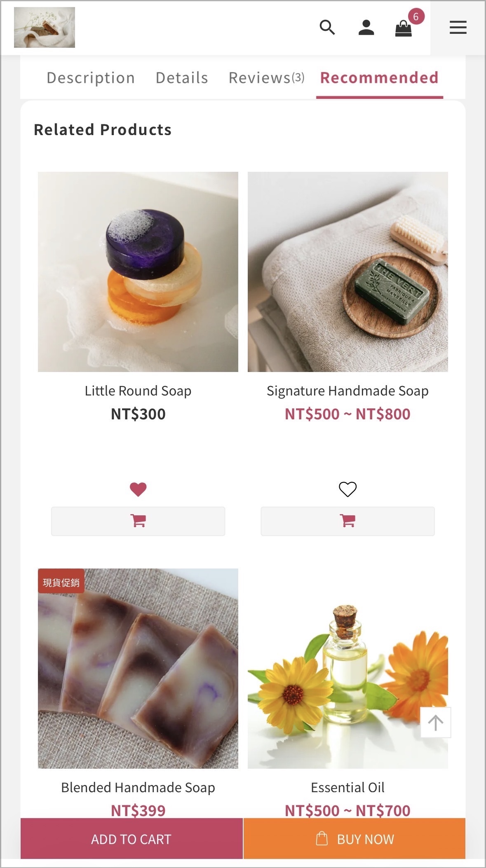Open the Reviews (3) tab

click(x=266, y=78)
